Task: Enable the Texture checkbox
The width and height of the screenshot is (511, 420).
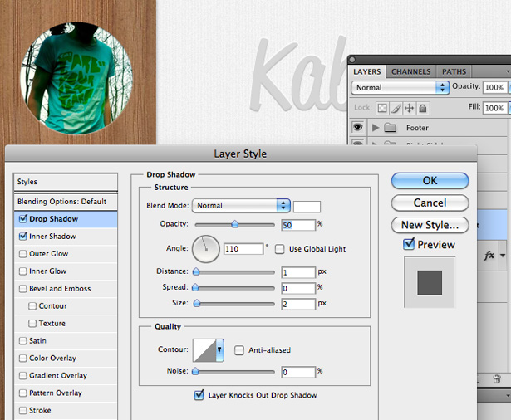Action: 32,324
